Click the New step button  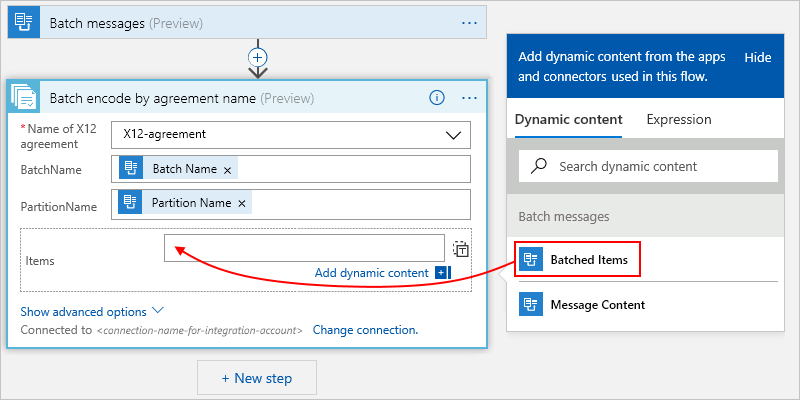(257, 378)
